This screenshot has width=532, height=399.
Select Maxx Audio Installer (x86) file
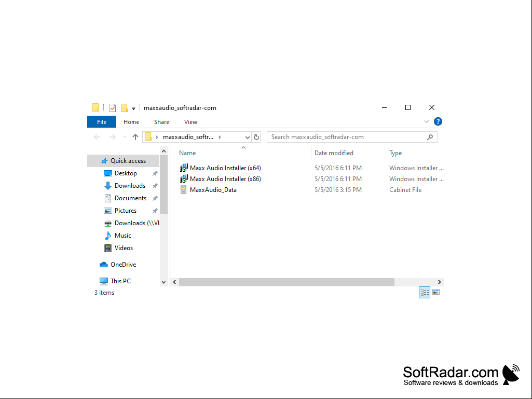tap(225, 179)
